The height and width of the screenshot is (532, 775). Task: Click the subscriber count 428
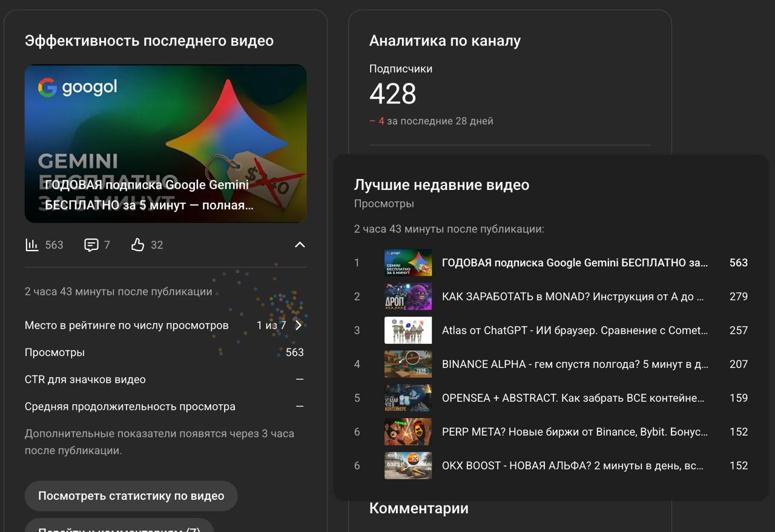(x=393, y=94)
